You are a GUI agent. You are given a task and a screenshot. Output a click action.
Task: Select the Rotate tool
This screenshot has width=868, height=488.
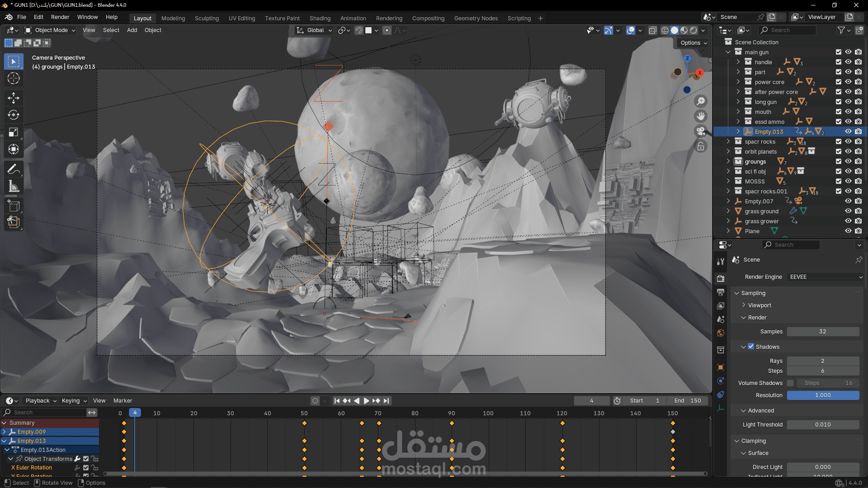click(x=14, y=115)
